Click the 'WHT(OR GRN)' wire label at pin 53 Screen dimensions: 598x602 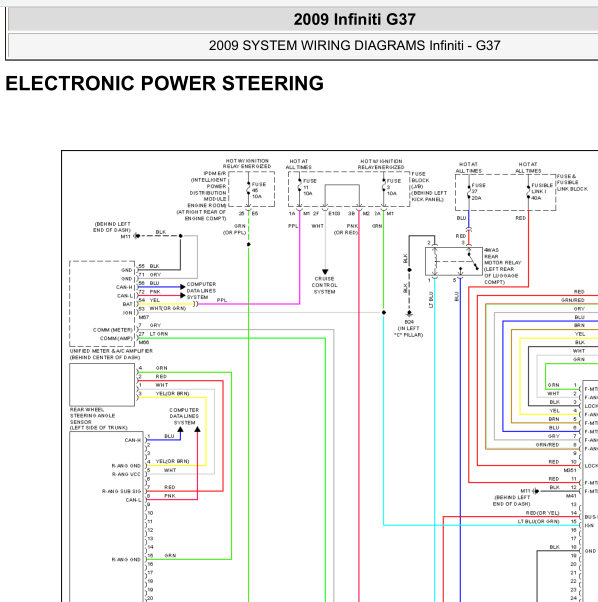tap(167, 308)
